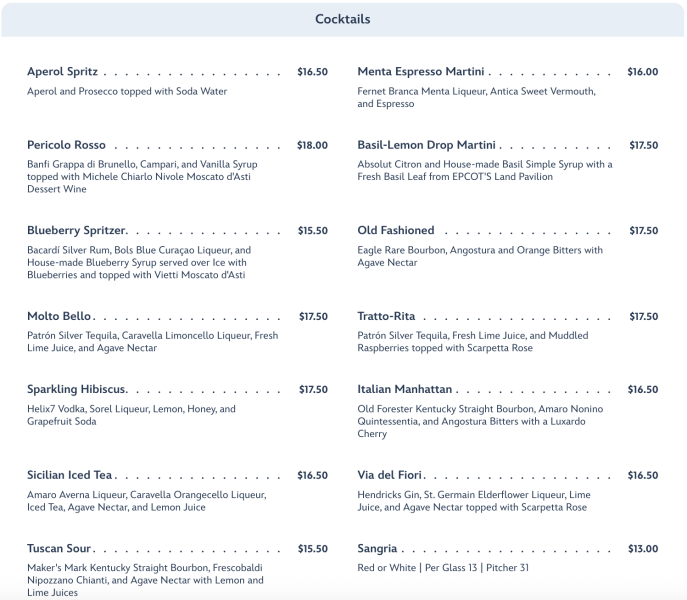Select the Aperol Spritz cocktail name
This screenshot has width=687, height=600.
[63, 72]
